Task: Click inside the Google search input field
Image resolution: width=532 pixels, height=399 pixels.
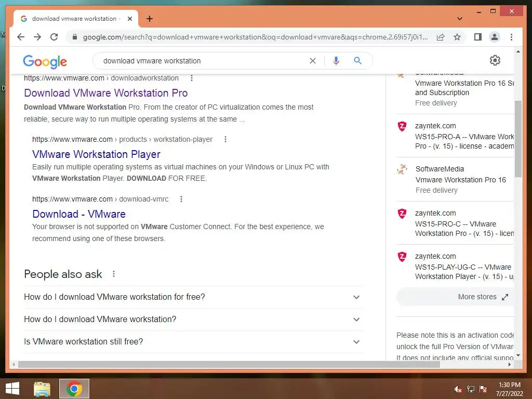Action: [200, 61]
